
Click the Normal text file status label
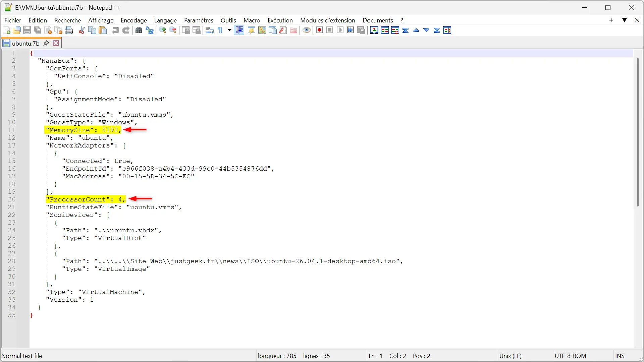22,356
